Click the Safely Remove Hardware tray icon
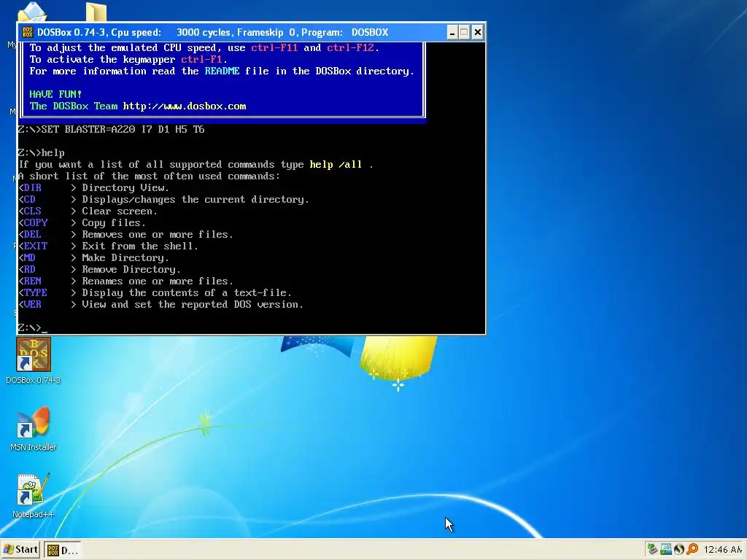747x560 pixels. (x=652, y=549)
